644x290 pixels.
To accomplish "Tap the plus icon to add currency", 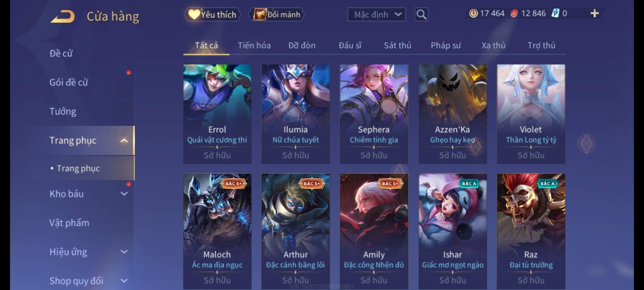I will coord(595,13).
